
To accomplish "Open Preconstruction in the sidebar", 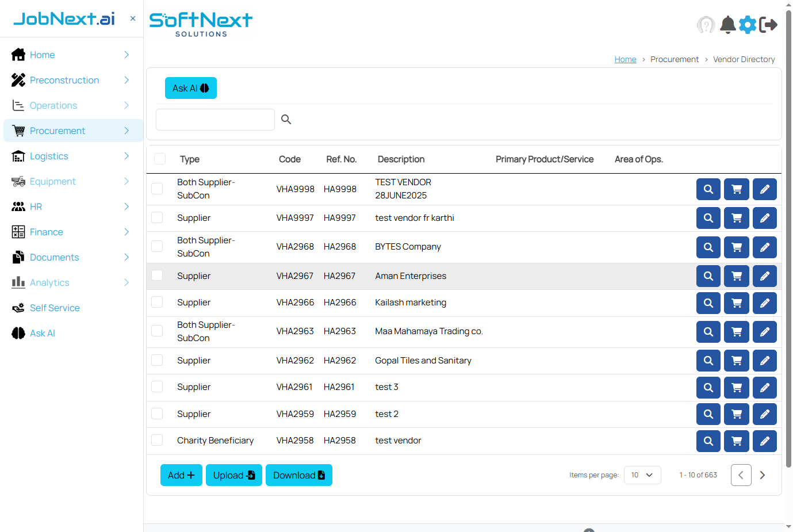I will point(64,80).
